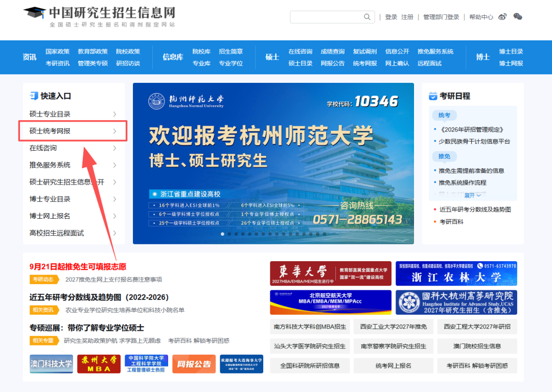The height and width of the screenshot is (392, 552).
Task: Open the 苏州大学 MBA banner
Action: (99, 364)
